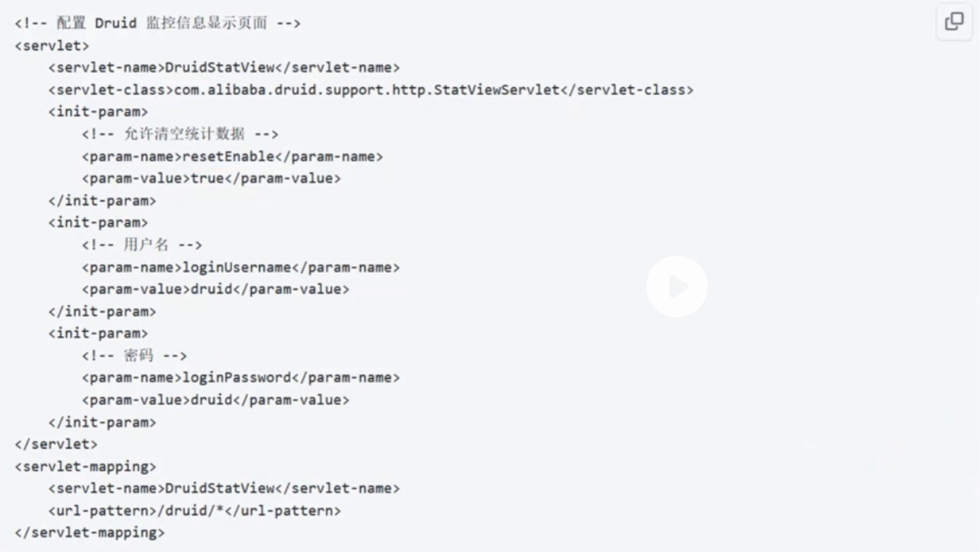Click the loginUsername param-name line
Image resolution: width=980 pixels, height=552 pixels.
(241, 267)
